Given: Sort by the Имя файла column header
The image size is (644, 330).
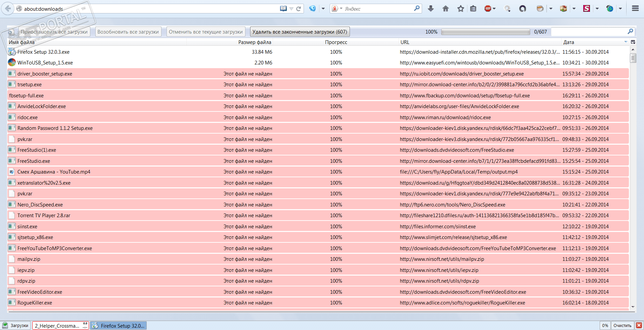Looking at the screenshot, I should pyautogui.click(x=97, y=42).
